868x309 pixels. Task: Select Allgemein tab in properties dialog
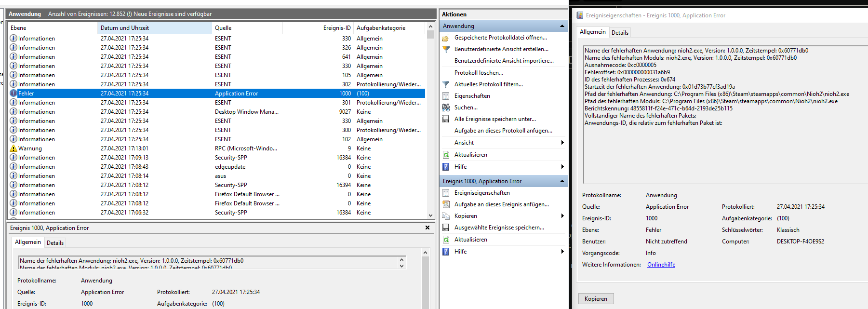593,32
